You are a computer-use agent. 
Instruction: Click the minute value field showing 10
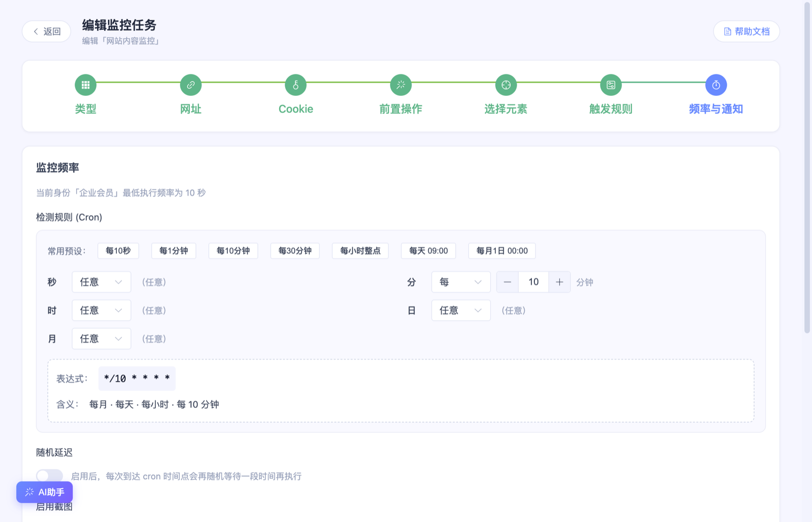click(x=533, y=282)
